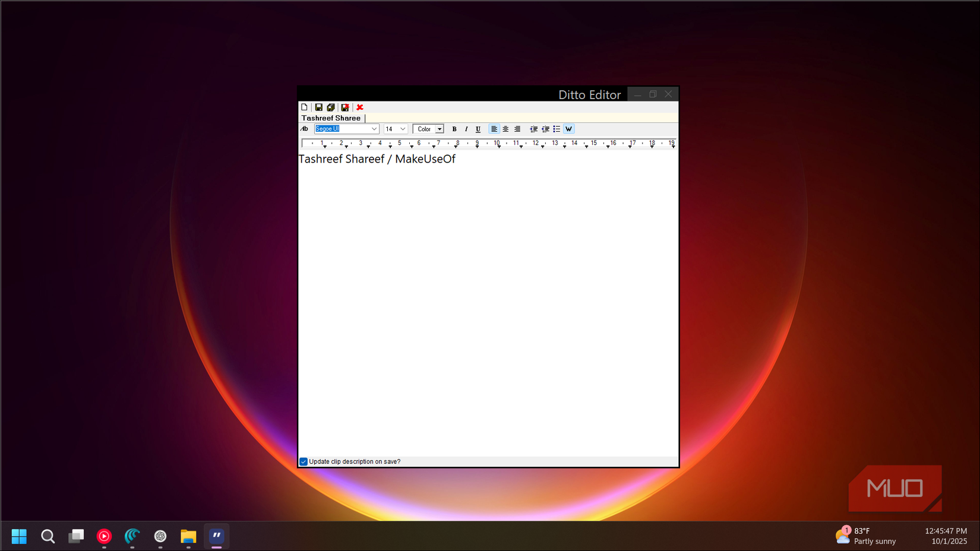Click the Save floppy disk icon
Viewport: 980px width, 551px height.
pos(319,107)
